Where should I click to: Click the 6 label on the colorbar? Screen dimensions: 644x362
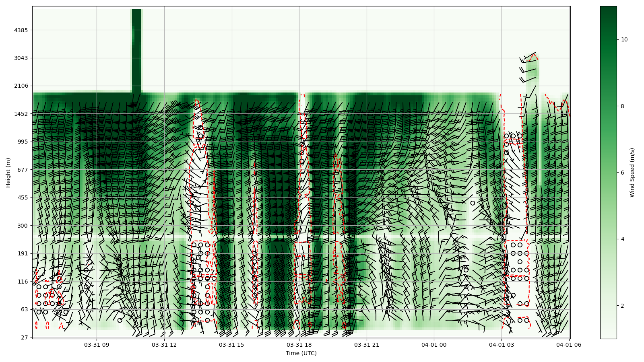[x=622, y=173]
